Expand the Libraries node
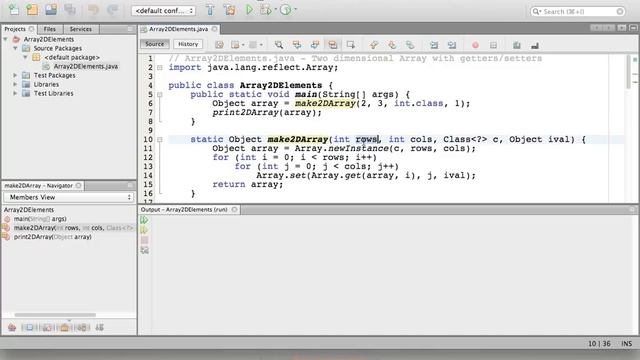Screen dimensions: 640x360 tap(16, 84)
